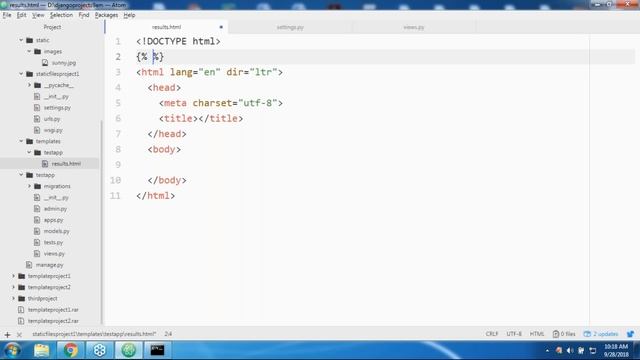Open the File menu

point(7,15)
